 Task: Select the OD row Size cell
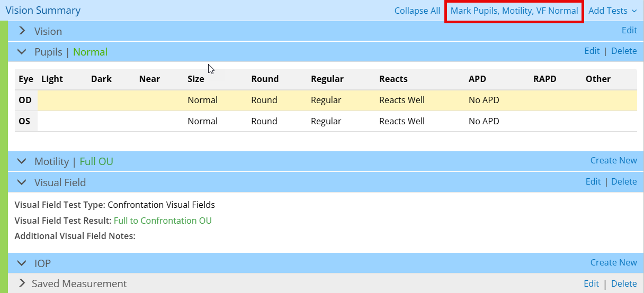(x=202, y=100)
